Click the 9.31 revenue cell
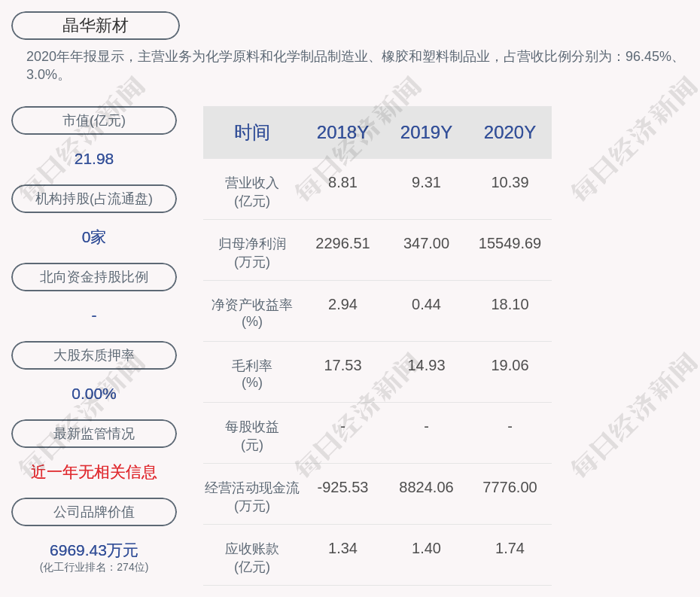Viewport: 700px width, 597px height. pos(426,183)
